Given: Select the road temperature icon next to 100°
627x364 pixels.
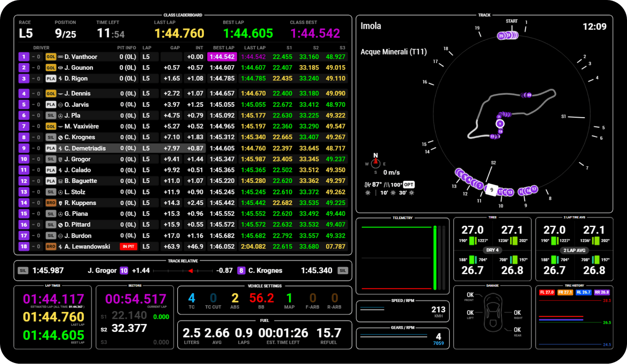Looking at the screenshot, I should (386, 185).
